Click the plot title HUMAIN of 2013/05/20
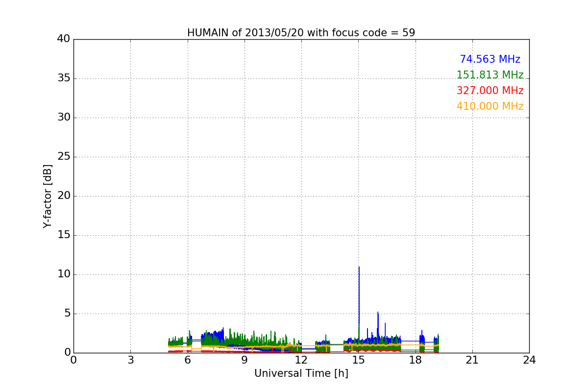This screenshot has width=588, height=392. point(301,33)
